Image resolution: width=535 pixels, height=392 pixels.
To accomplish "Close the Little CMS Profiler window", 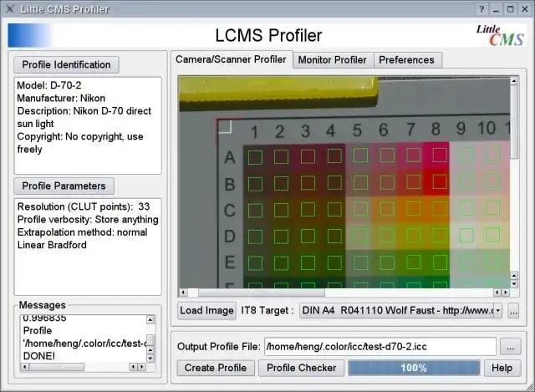I will coord(525,9).
